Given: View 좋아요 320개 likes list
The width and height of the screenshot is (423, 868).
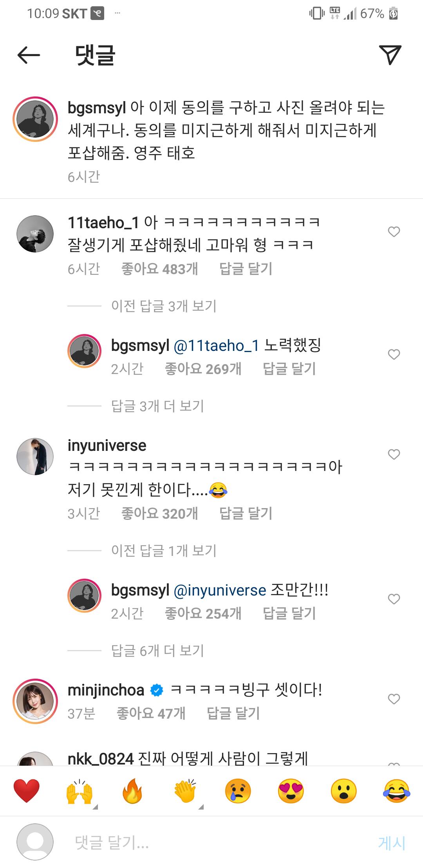Looking at the screenshot, I should click(159, 513).
